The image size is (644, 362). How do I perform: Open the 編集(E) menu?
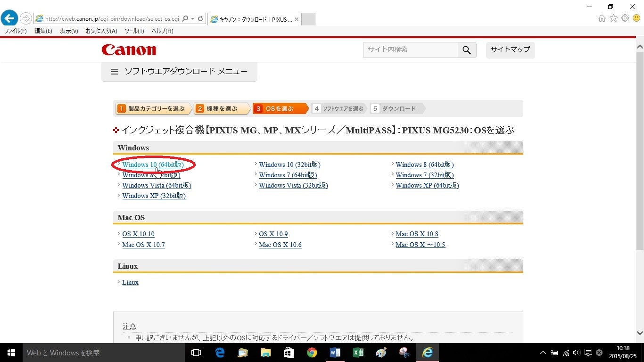43,31
